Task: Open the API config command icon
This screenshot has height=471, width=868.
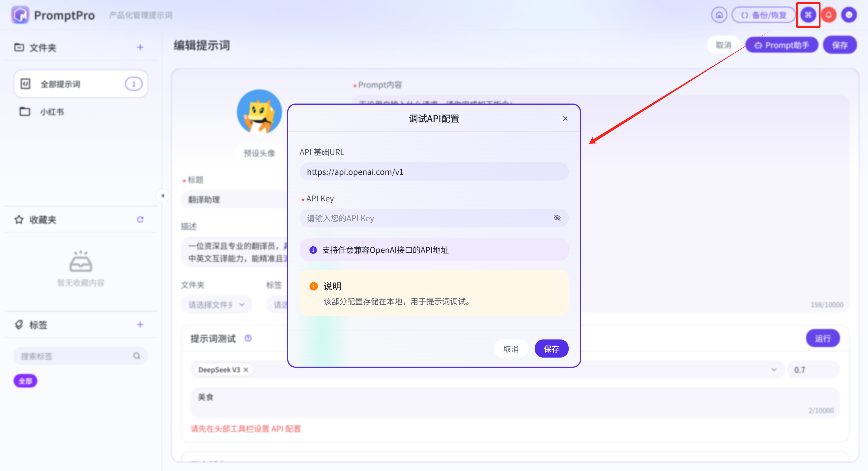Action: click(x=808, y=15)
